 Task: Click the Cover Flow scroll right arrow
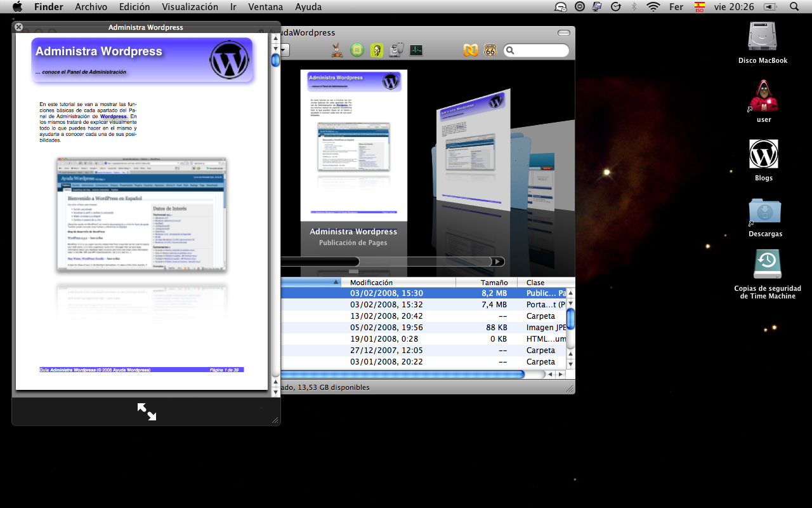point(499,262)
